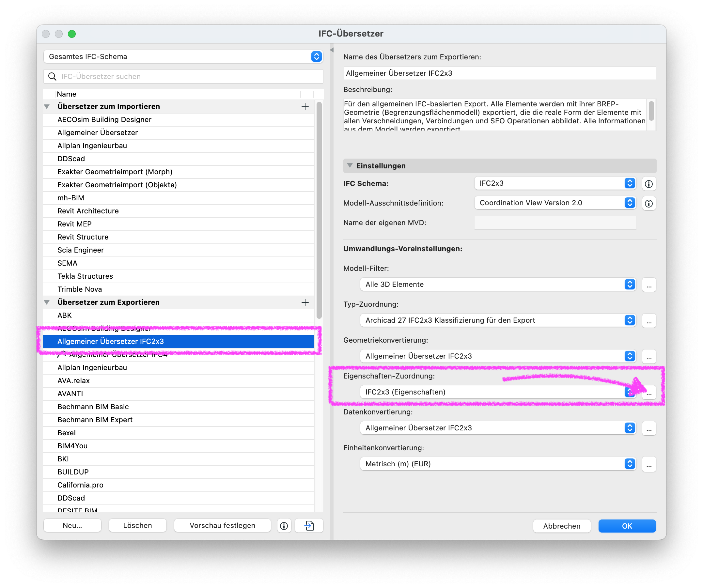
Task: Open Gesamtes IFC-Schema dropdown
Action: 183,56
